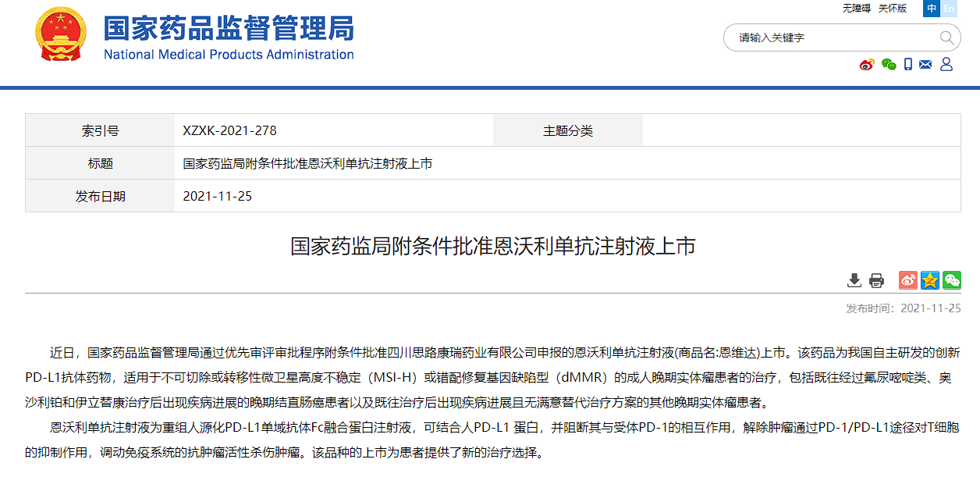Click the mobile phone icon in header
980x477 pixels.
908,64
